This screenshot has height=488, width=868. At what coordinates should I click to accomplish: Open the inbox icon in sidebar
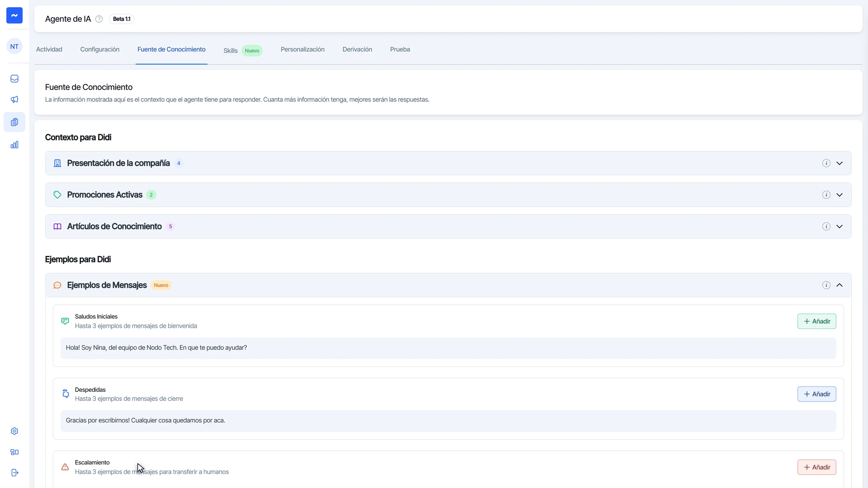[14, 79]
